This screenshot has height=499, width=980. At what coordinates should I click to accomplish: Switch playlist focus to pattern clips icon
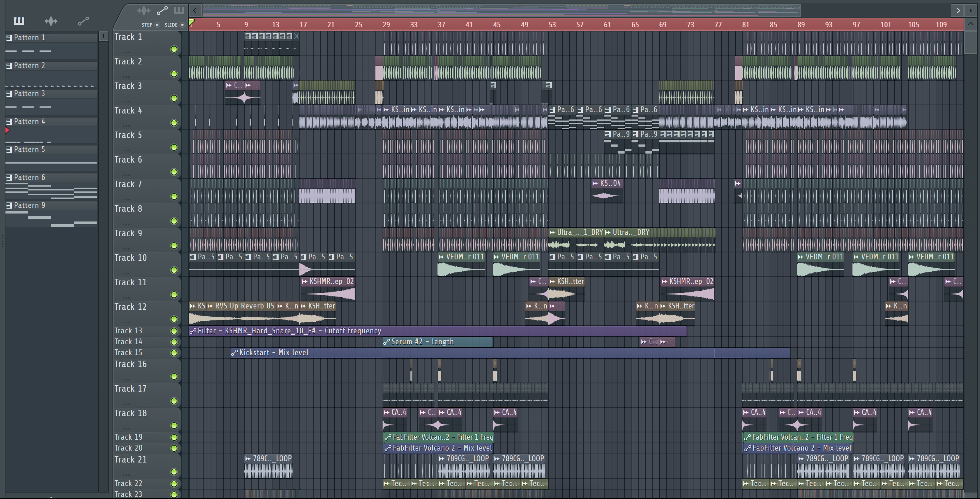click(179, 10)
